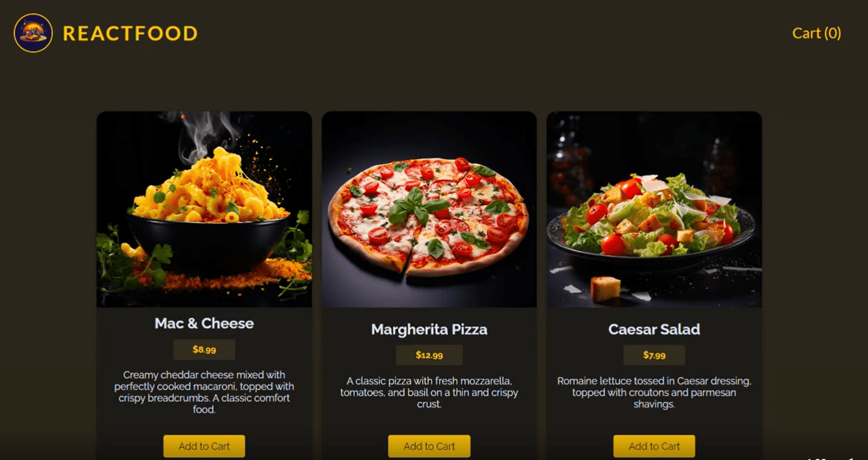
Task: Click the Mac & Cheese heading
Action: (204, 323)
